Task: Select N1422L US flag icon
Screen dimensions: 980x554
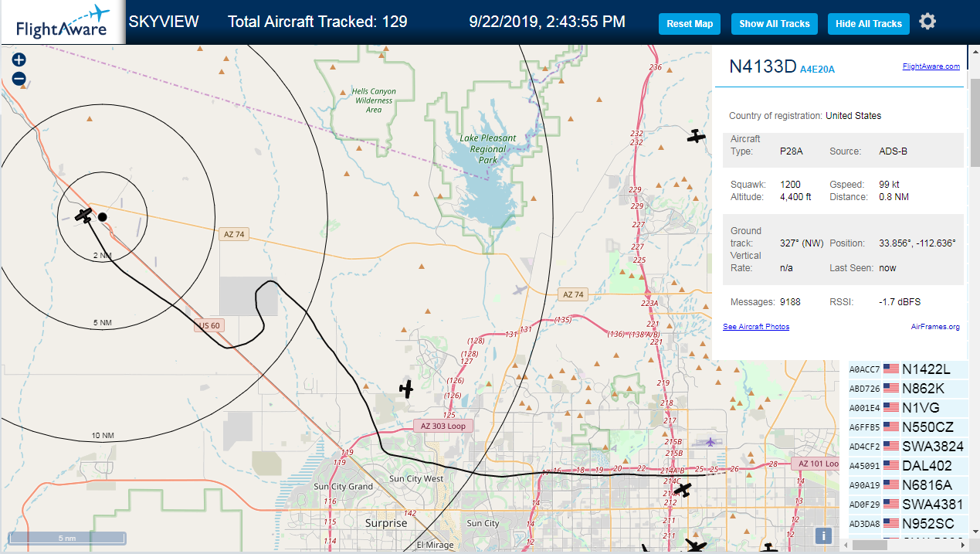Action: [891, 369]
